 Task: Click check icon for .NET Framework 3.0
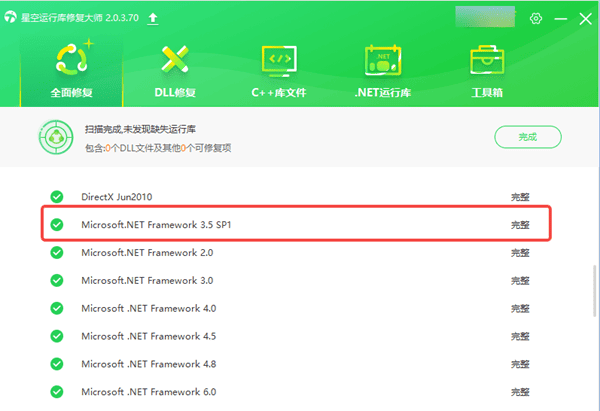click(x=57, y=281)
